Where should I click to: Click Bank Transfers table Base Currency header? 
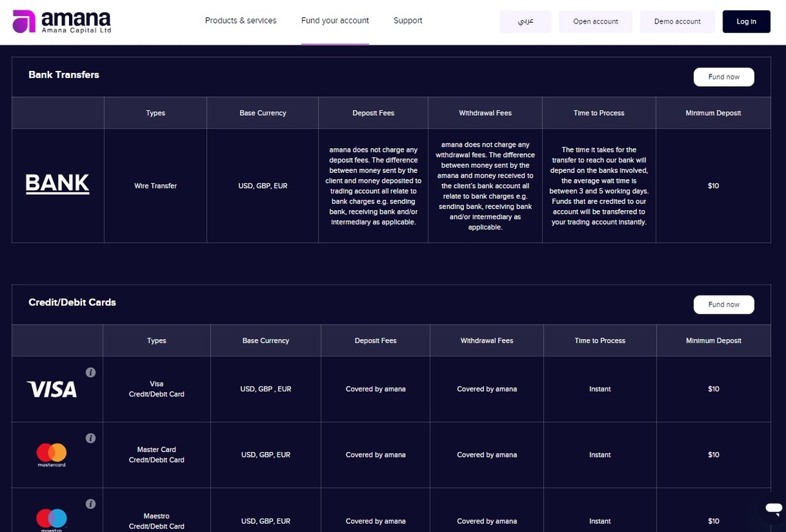pos(263,113)
